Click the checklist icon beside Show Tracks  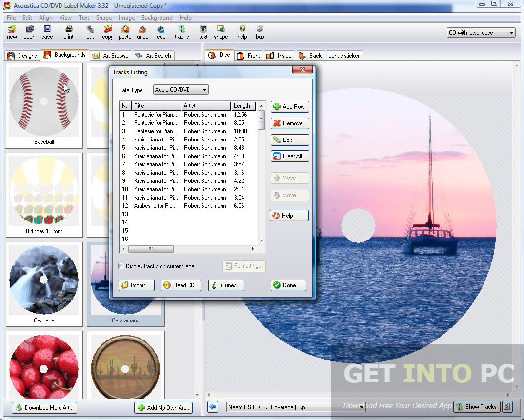click(x=507, y=407)
